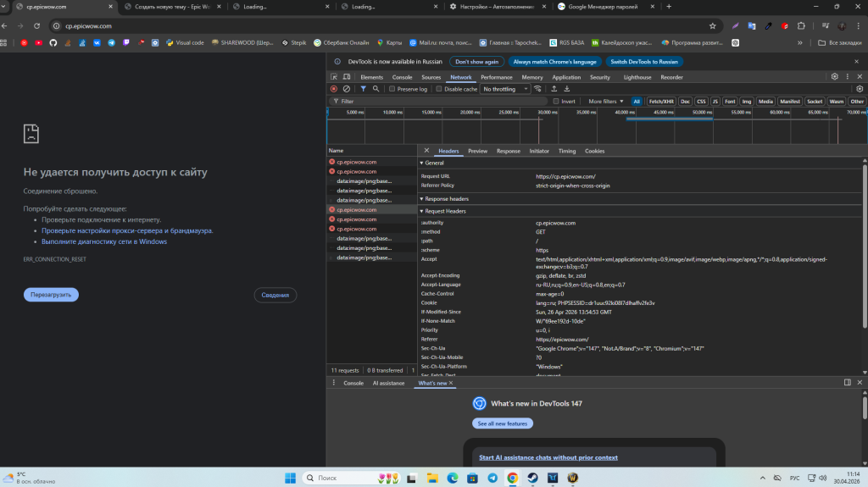Click the Сведения details button
Viewport: 868px width, 487px height.
(275, 295)
